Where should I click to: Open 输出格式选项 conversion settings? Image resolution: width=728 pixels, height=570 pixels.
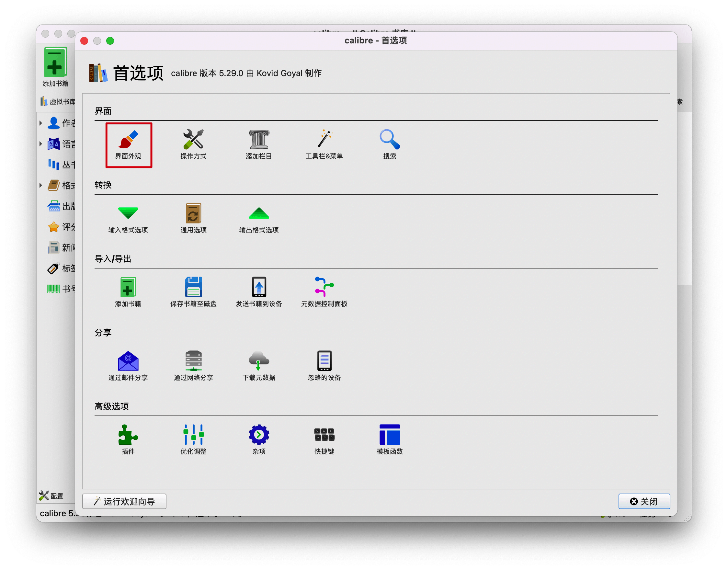(x=259, y=219)
